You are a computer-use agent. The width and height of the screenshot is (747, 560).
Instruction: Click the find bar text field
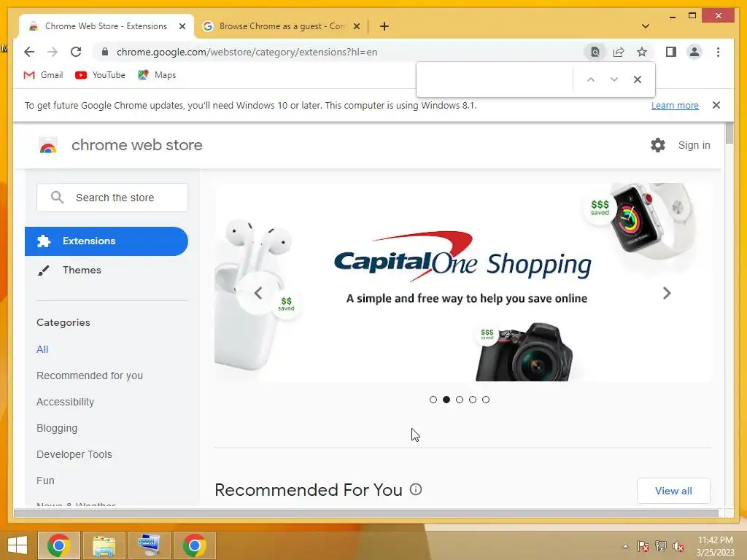tap(495, 79)
